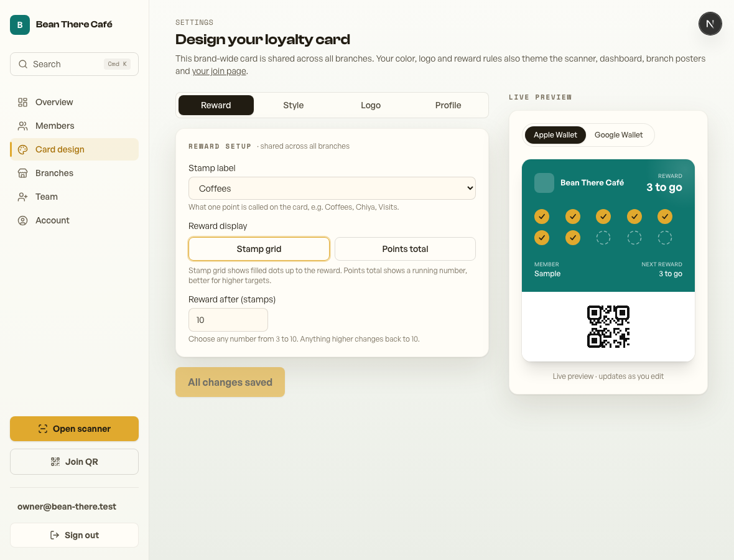Click the logo placeholder on preview card
Viewport: 734px width, 560px height.
[x=544, y=183]
